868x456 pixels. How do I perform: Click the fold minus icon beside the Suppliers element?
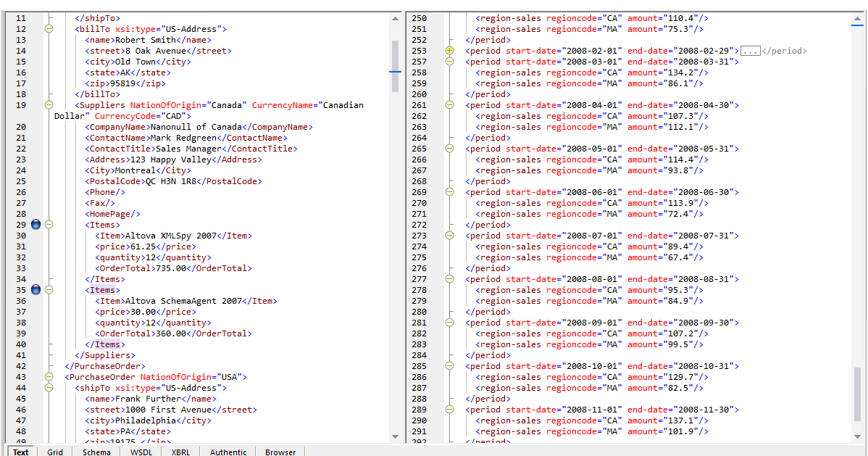click(x=49, y=105)
